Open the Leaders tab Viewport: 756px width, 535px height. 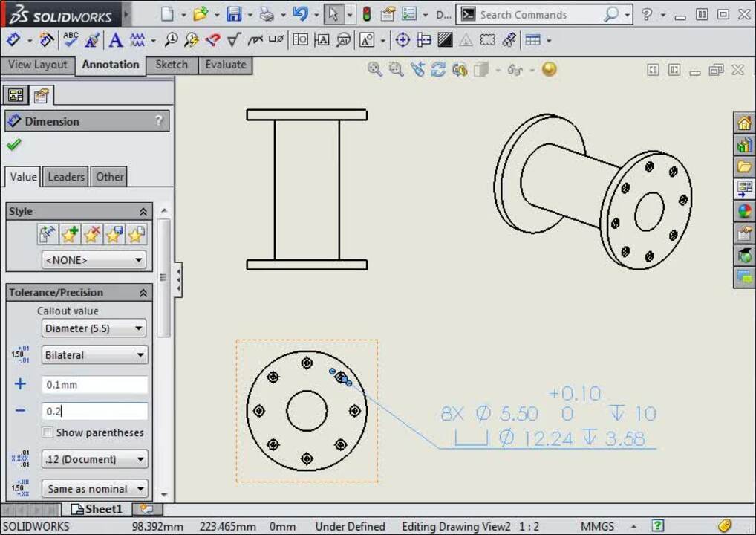point(66,177)
